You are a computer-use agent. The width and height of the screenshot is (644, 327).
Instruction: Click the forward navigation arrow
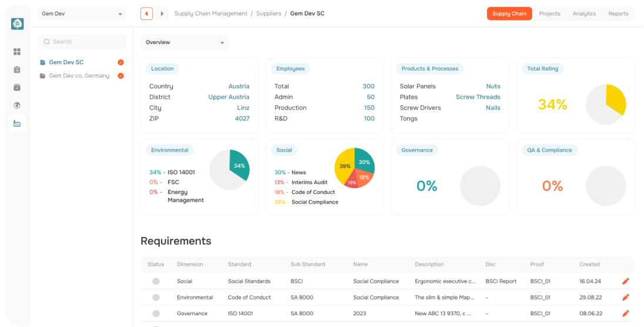(x=162, y=14)
